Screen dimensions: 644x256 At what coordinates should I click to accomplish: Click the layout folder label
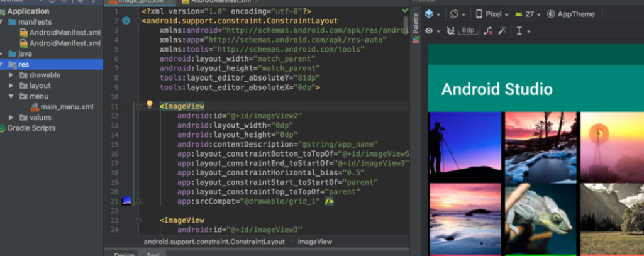[x=40, y=86]
